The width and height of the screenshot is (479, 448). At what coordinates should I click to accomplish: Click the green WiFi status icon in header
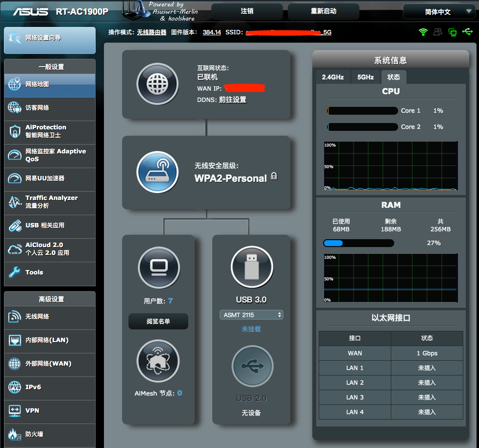tap(423, 32)
